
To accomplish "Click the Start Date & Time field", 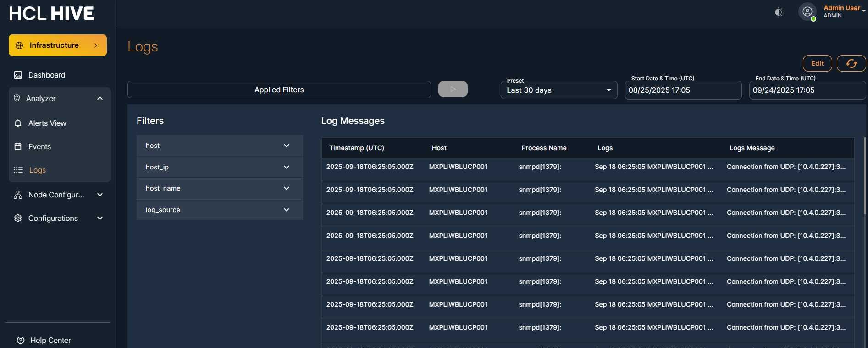I will [x=682, y=90].
